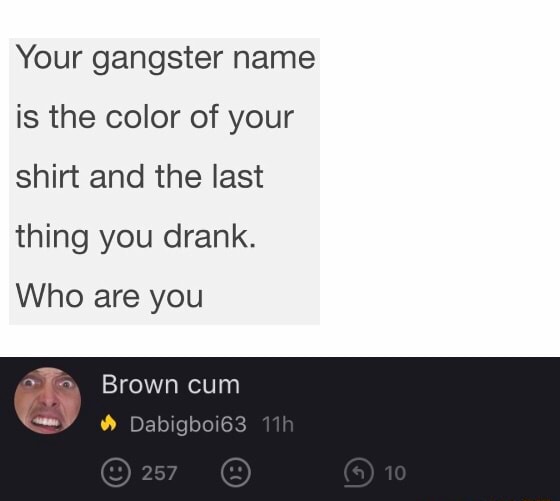Click the 257 smile count
Screen dimensions: 560x501
[x=159, y=473]
